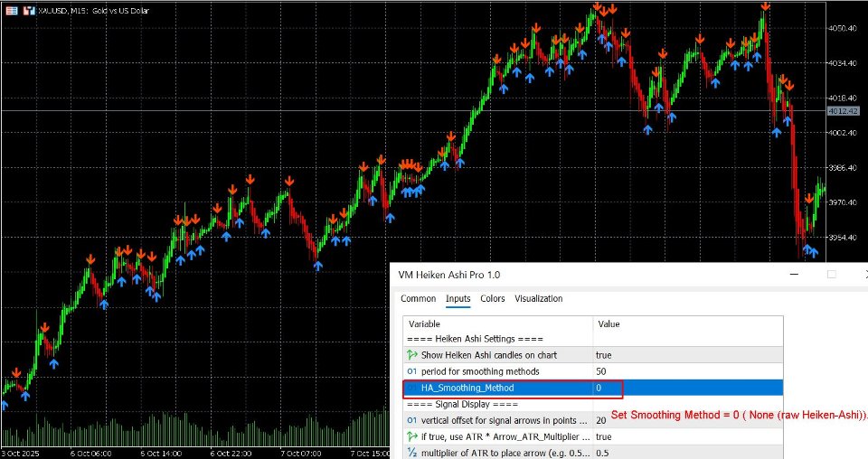This screenshot has width=868, height=459.
Task: Open the Colors tab
Action: tap(493, 299)
